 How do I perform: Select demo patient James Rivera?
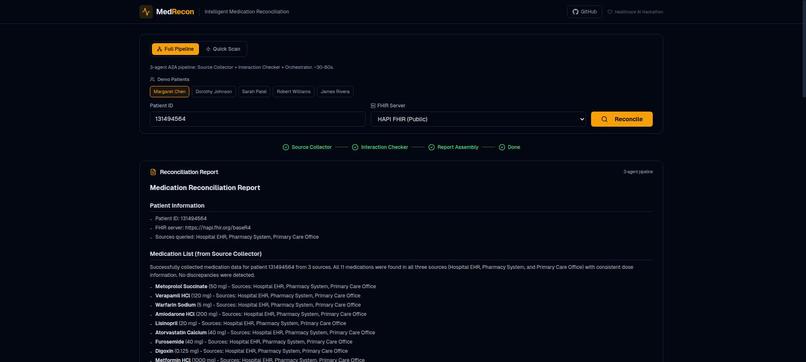click(335, 92)
